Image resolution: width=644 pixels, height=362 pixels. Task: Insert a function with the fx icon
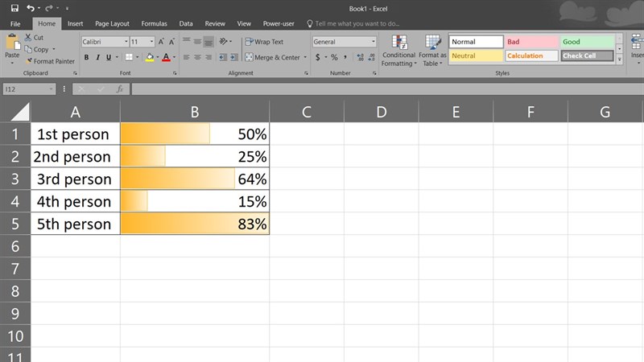point(119,89)
